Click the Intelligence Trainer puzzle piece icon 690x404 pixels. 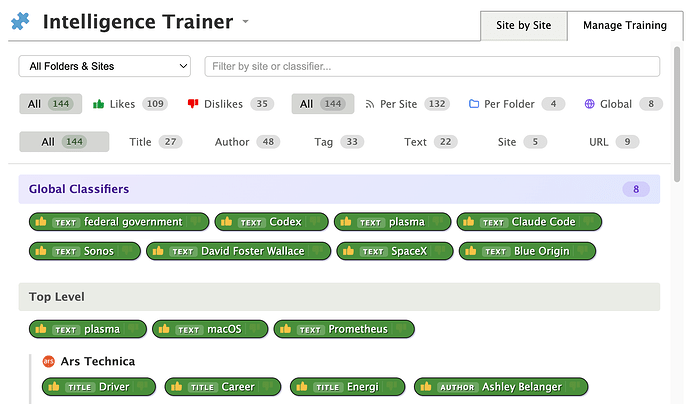click(20, 22)
